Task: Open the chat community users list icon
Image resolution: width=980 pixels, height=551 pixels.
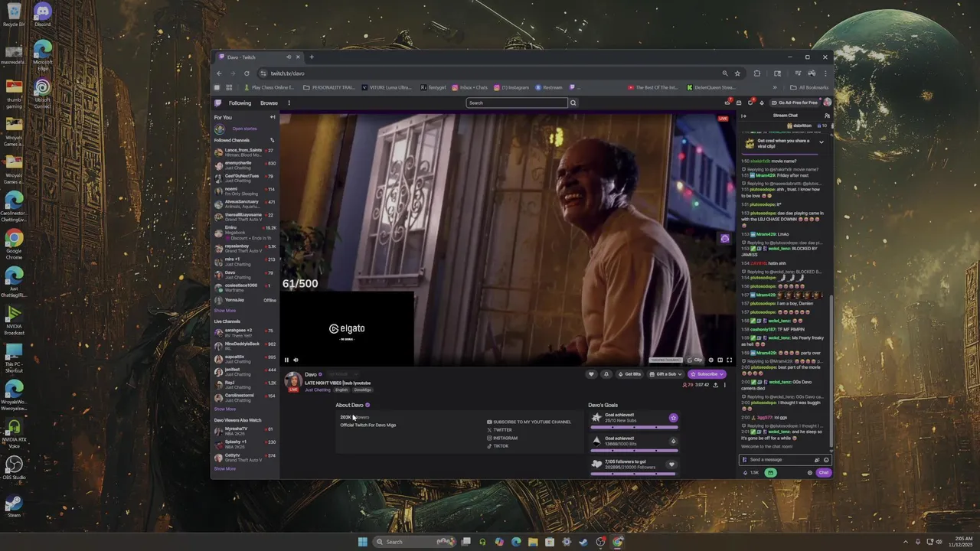Action: coord(827,116)
